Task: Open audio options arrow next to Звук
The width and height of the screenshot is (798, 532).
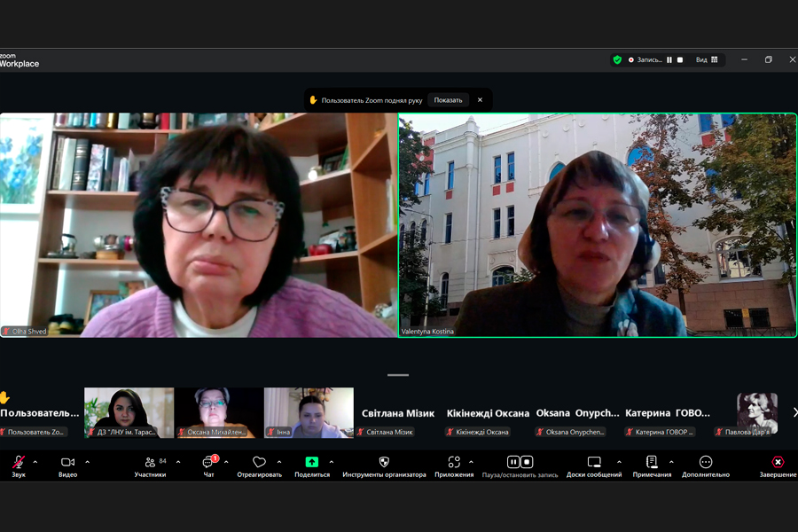Action: (35, 462)
